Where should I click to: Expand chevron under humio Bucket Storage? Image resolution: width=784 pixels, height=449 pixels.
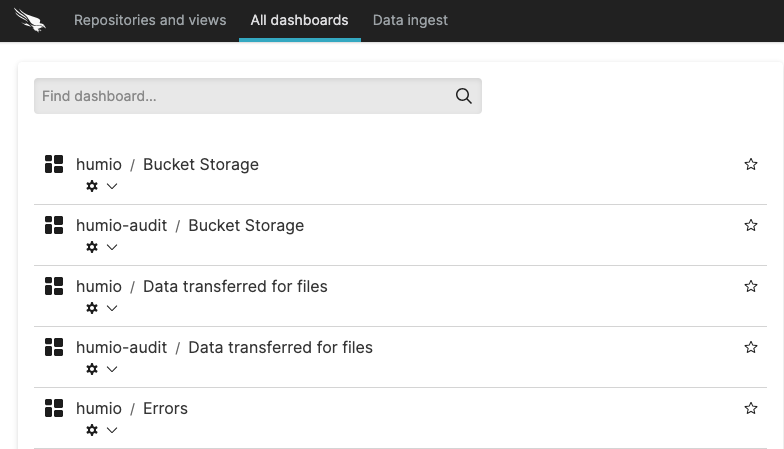click(112, 186)
